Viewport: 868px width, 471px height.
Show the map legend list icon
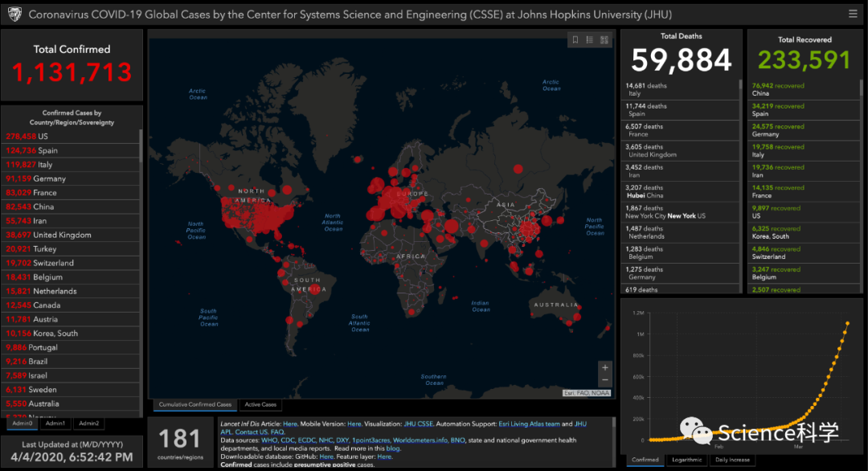coord(590,40)
